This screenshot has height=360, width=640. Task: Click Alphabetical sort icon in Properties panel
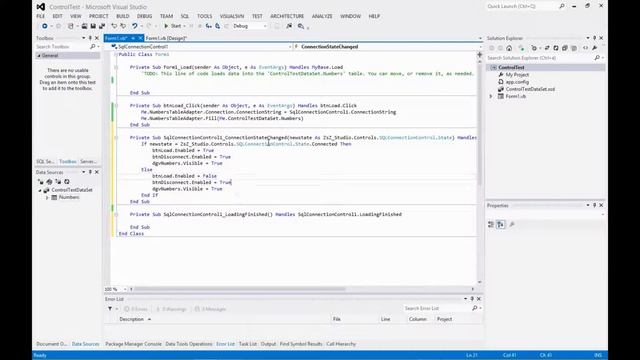500,224
